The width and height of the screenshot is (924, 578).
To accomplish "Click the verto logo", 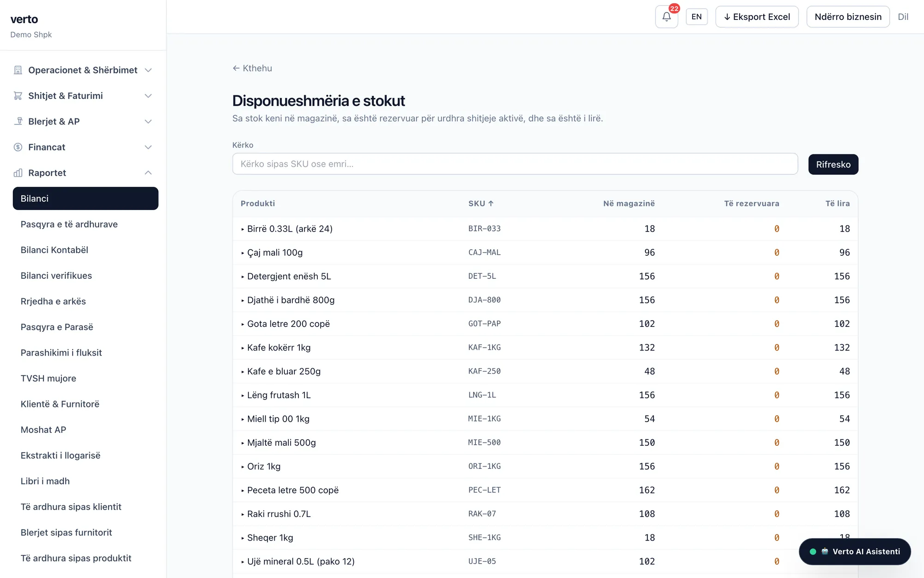I will coord(24,19).
